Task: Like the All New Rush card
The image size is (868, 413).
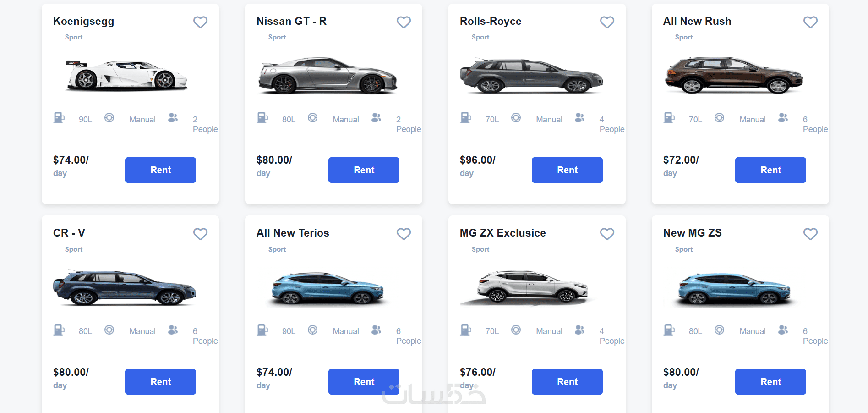Action: [810, 22]
